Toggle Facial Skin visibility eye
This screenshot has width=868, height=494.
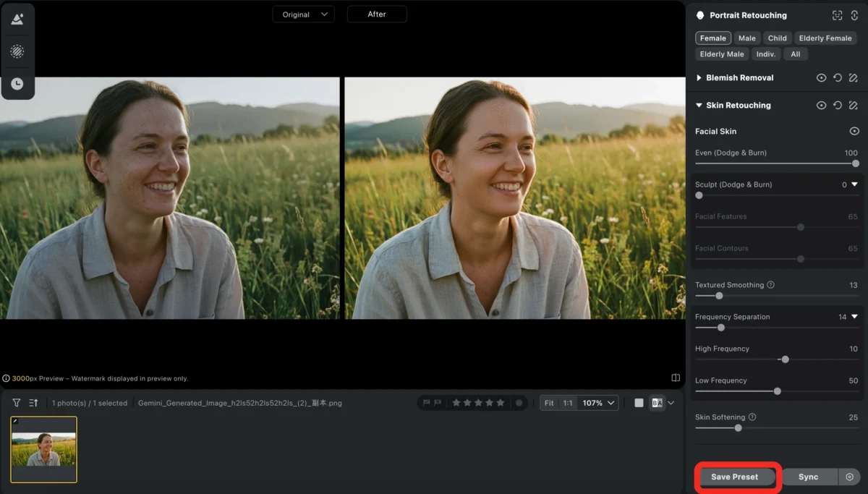point(854,132)
